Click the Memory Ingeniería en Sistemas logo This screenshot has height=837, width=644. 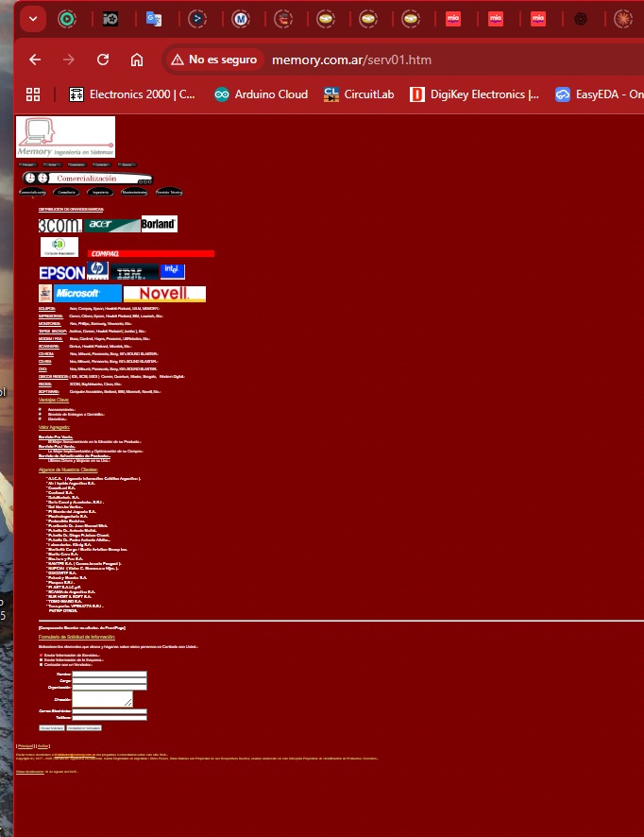pos(65,137)
